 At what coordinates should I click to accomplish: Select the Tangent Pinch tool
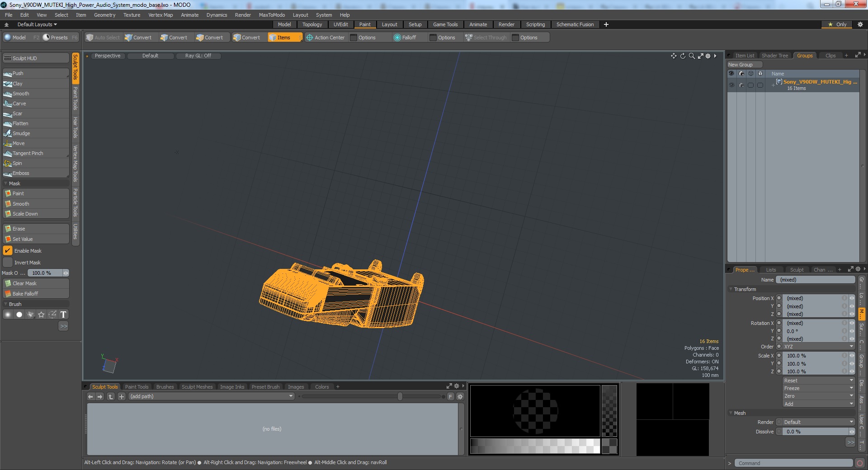click(35, 153)
